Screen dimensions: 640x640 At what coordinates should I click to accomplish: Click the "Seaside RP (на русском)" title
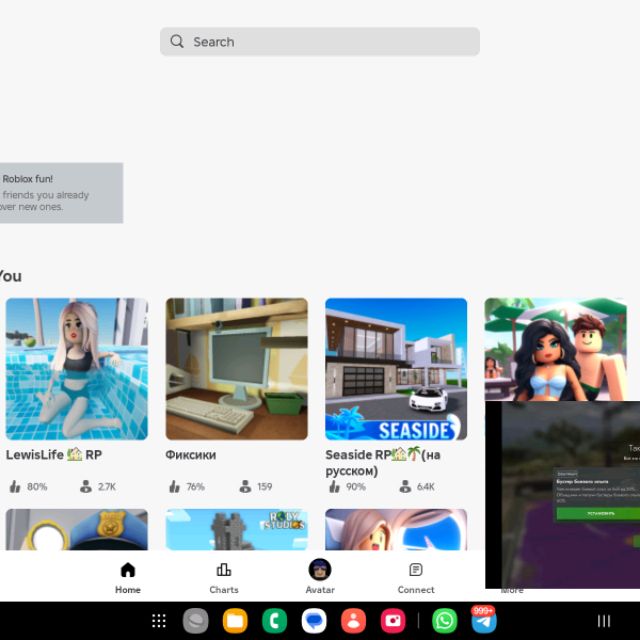pos(383,462)
